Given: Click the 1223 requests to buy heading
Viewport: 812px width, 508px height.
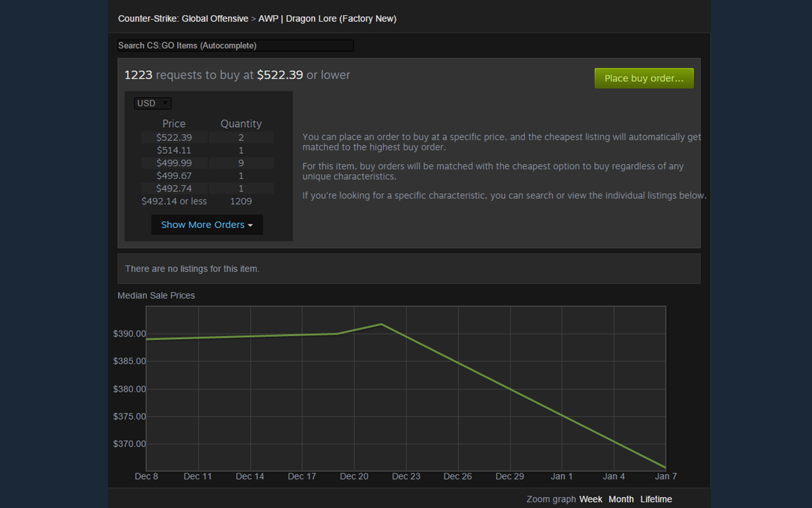Looking at the screenshot, I should tap(237, 75).
